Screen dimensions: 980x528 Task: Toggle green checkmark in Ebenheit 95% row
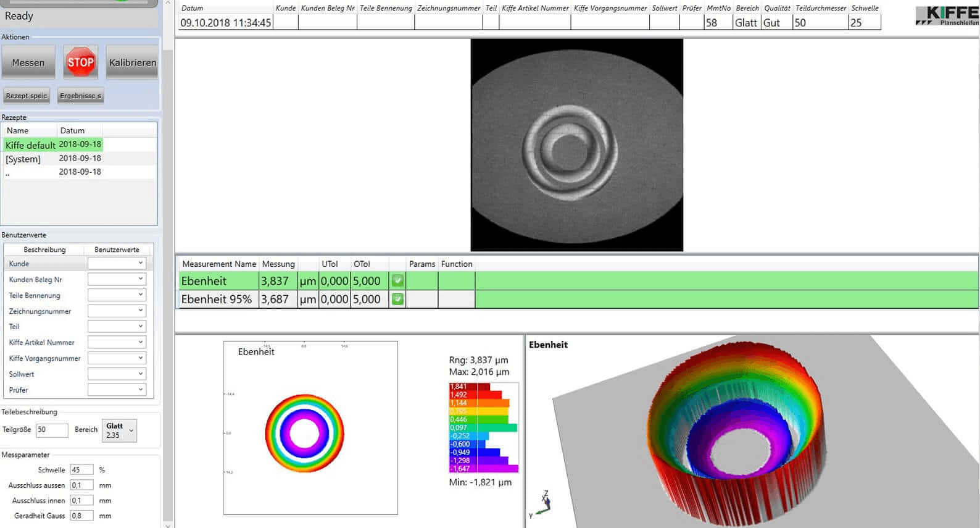pyautogui.click(x=398, y=299)
